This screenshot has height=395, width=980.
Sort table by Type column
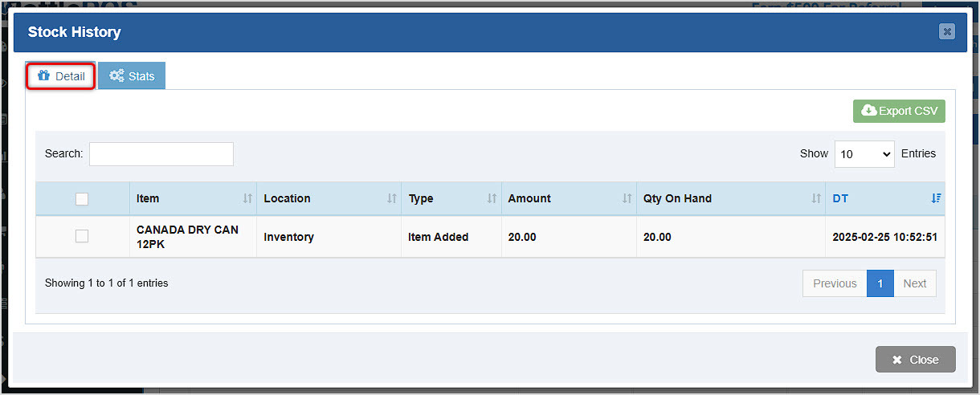[x=451, y=198]
